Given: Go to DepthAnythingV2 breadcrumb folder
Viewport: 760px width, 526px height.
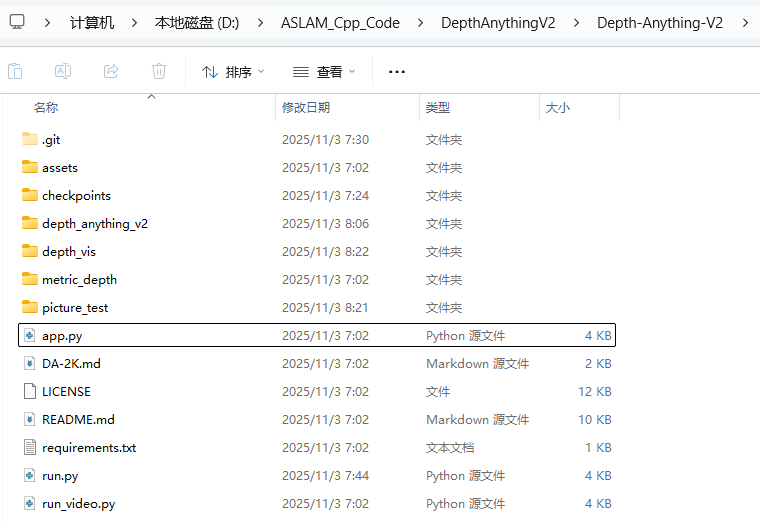Looking at the screenshot, I should point(498,22).
